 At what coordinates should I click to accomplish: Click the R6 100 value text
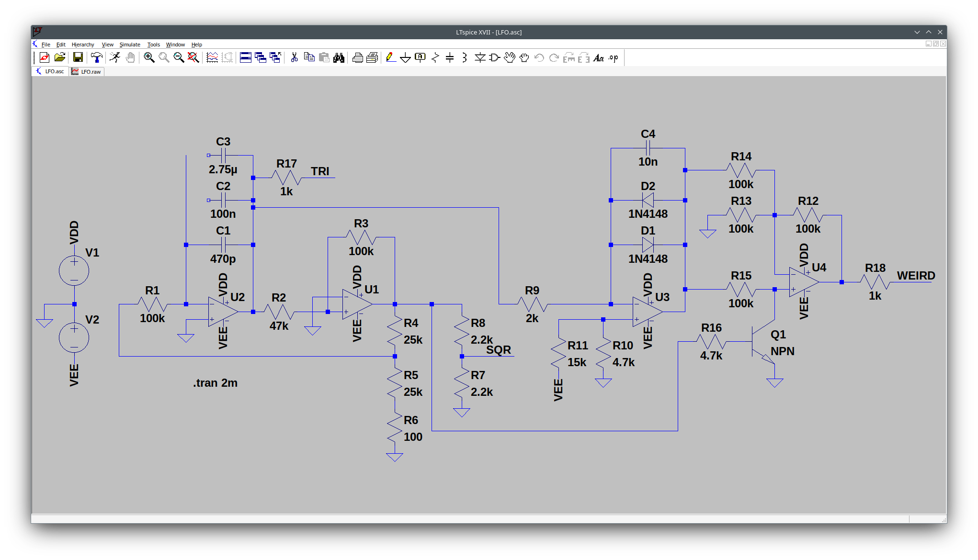coord(413,437)
